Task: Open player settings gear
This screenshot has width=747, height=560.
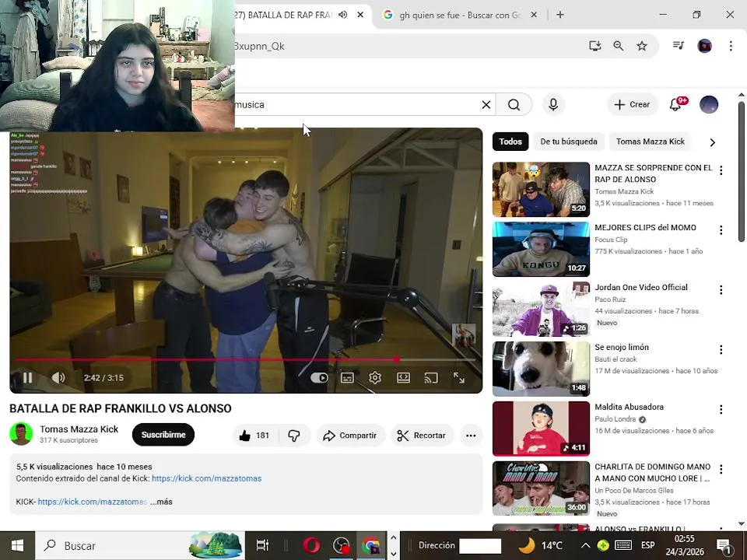Action: [375, 378]
